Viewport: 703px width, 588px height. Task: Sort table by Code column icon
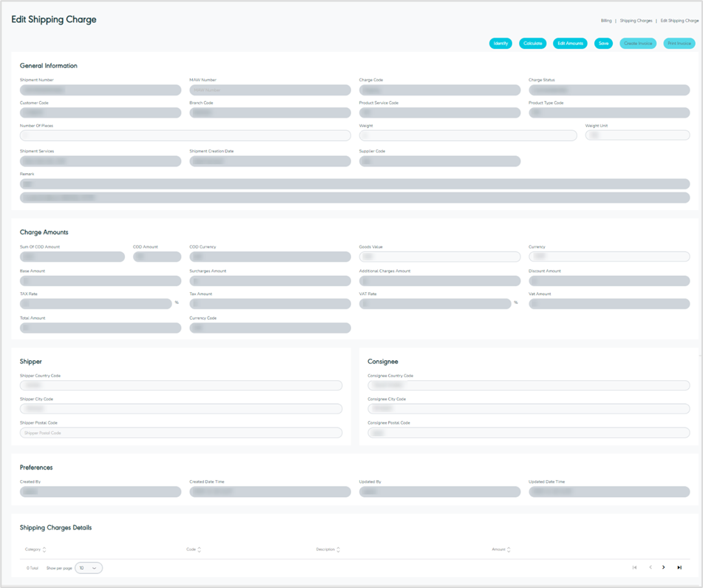tap(200, 550)
